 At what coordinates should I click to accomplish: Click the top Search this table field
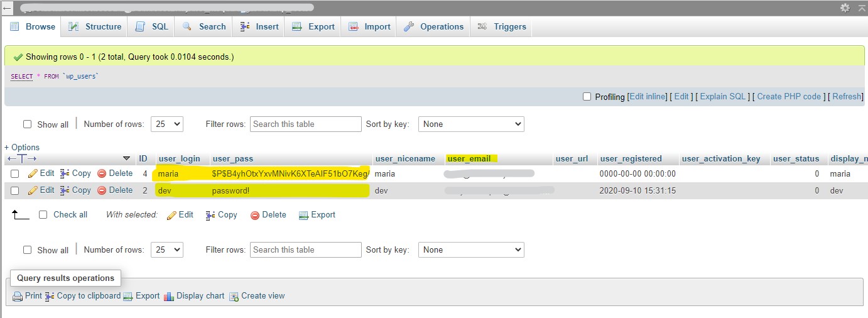point(306,124)
